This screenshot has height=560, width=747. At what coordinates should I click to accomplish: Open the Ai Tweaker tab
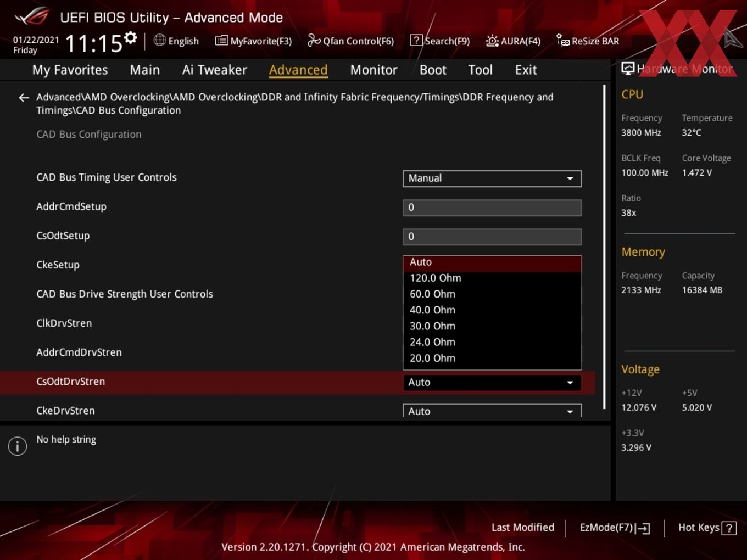214,70
